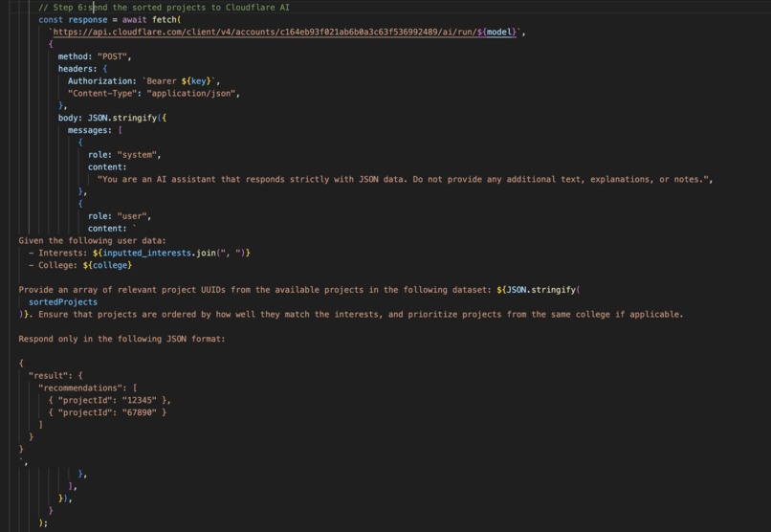Click the 'await' keyword
The height and width of the screenshot is (532, 771).
[x=134, y=20]
